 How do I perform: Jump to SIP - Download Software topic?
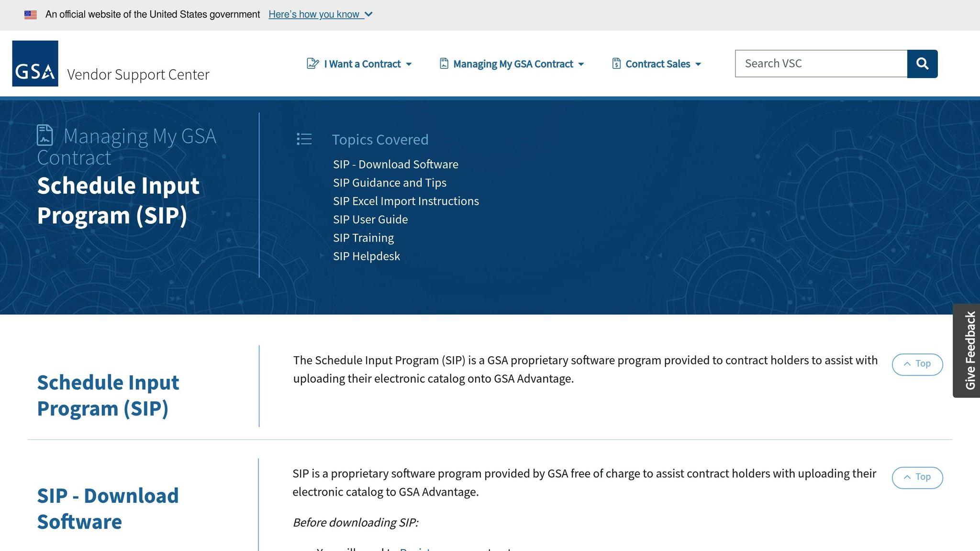[396, 165]
